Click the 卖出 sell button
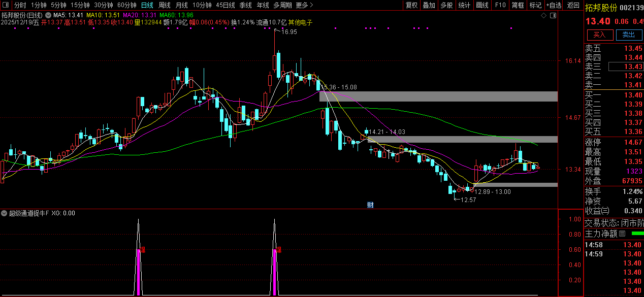Viewport: 644px width, 297px height. click(628, 35)
